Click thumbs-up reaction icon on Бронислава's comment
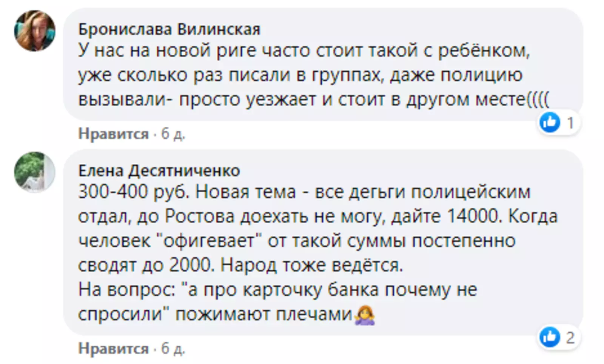 [550, 123]
